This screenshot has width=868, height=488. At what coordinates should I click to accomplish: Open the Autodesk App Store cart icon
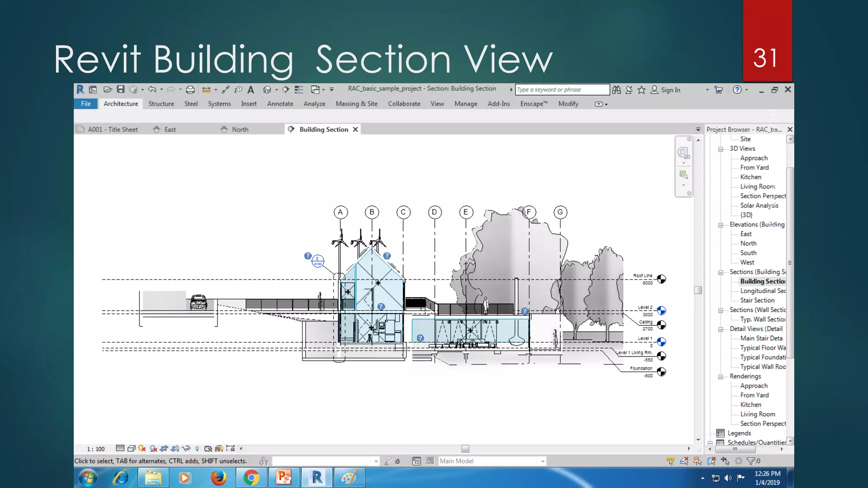(x=719, y=90)
